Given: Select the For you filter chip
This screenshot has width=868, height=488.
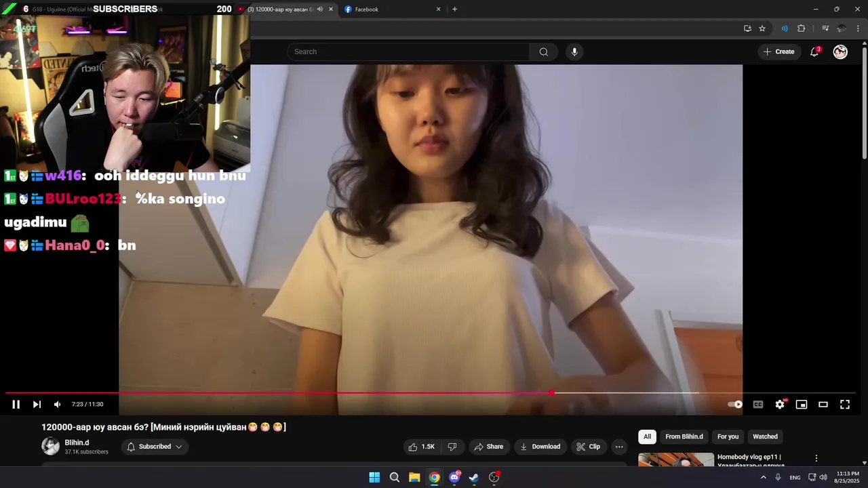Looking at the screenshot, I should pyautogui.click(x=728, y=436).
